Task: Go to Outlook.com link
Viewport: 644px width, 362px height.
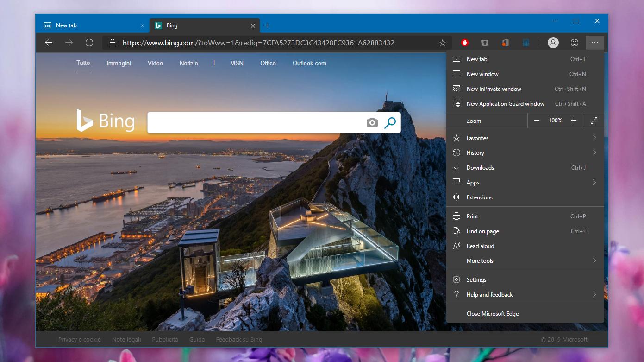Action: [309, 63]
